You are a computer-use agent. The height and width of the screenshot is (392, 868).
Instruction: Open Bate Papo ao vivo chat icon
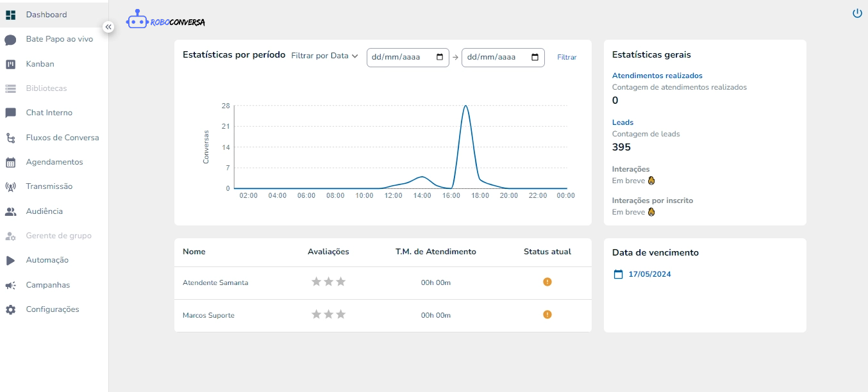click(x=10, y=40)
